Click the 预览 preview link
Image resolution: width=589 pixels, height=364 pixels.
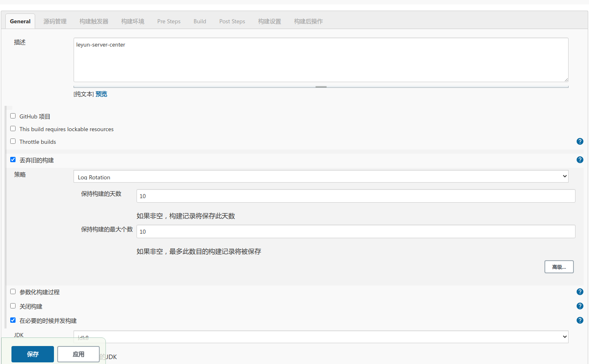[x=101, y=94]
